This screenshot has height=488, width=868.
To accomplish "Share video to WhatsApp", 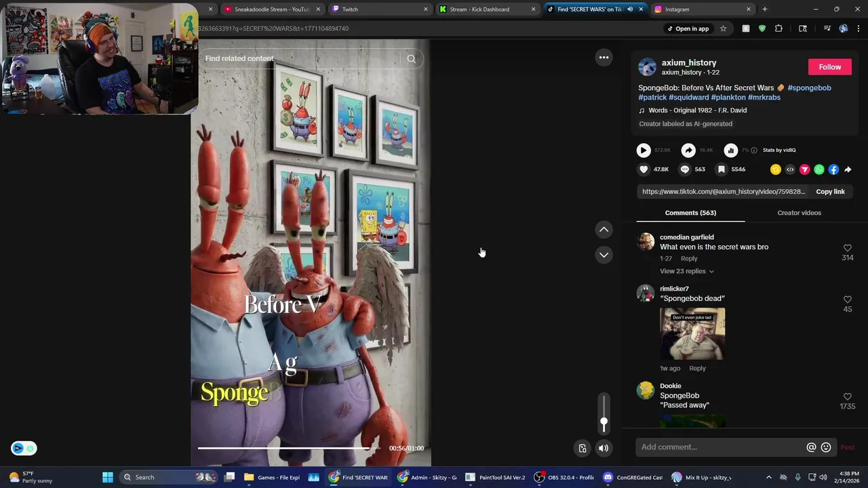I will 819,169.
